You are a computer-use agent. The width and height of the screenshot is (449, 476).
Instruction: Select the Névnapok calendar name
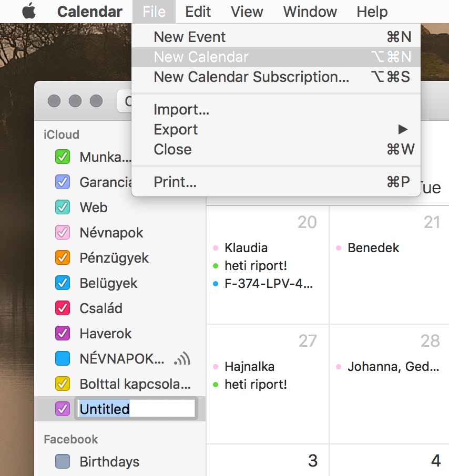[x=111, y=233]
